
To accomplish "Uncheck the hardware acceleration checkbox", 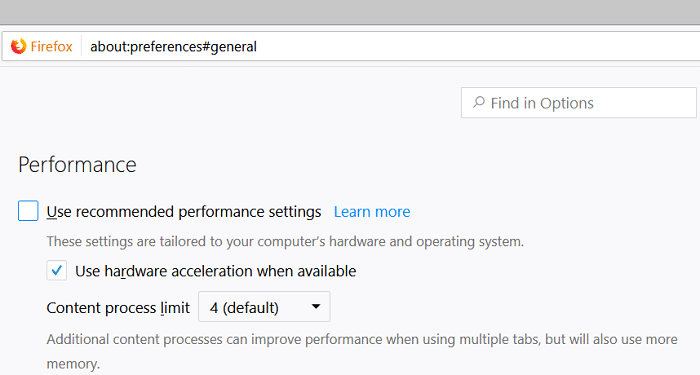I will [57, 271].
